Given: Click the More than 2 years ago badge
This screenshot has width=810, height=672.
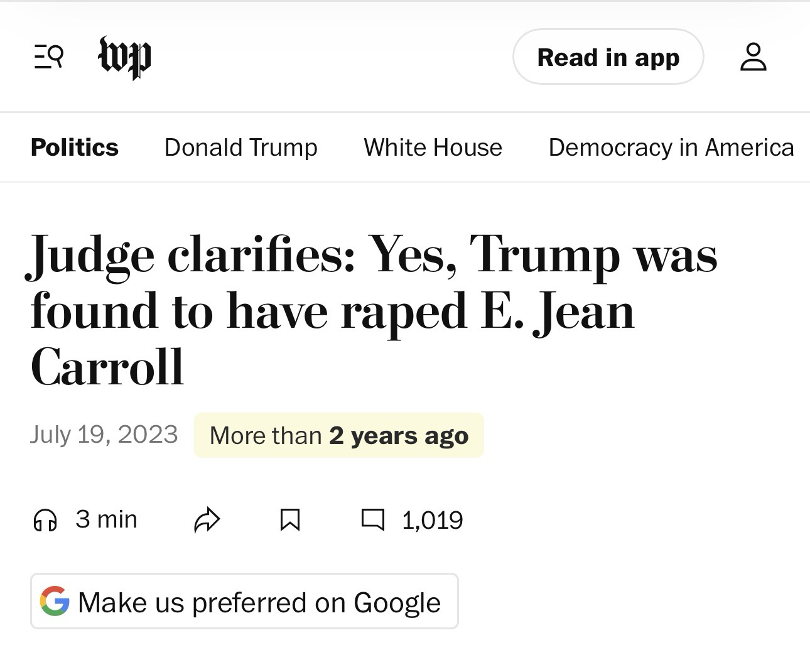Looking at the screenshot, I should pos(338,435).
